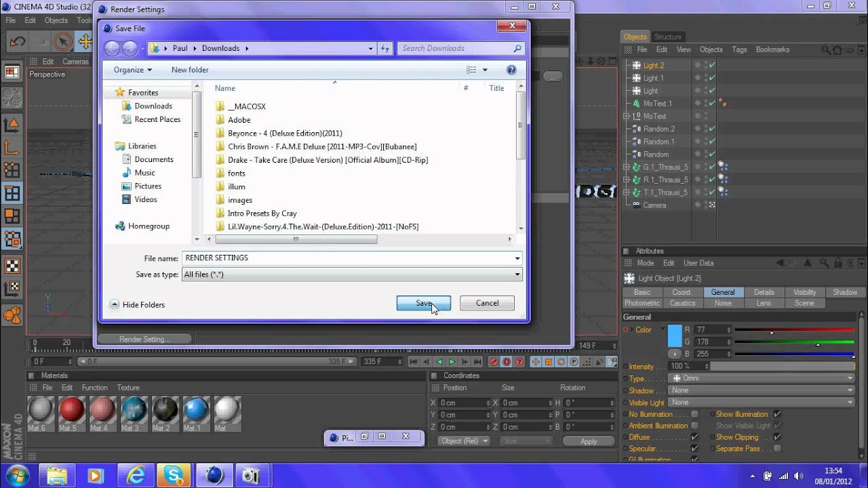This screenshot has height=488, width=868.
Task: Click the Undo arrow in Cinema 4D toolbar
Action: tap(17, 41)
